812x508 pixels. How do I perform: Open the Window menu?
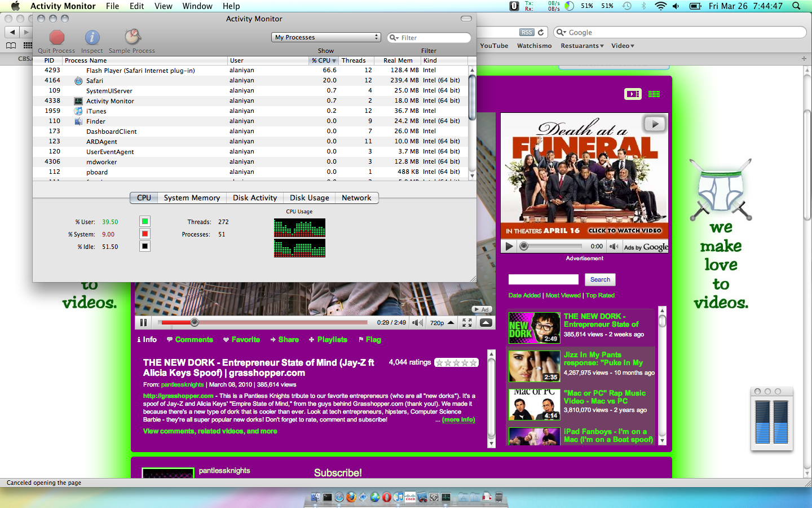pos(197,6)
